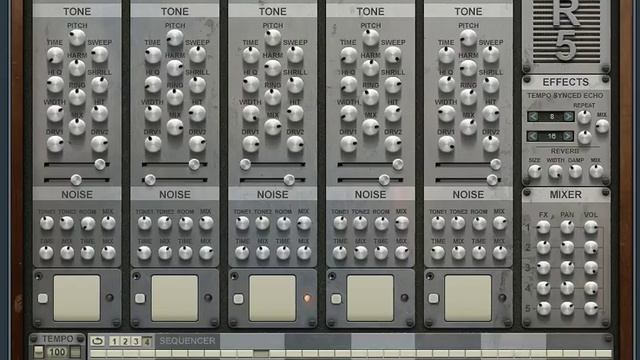Switch to sequencer pattern 4
Screen dimensions: 640x360
(147, 341)
